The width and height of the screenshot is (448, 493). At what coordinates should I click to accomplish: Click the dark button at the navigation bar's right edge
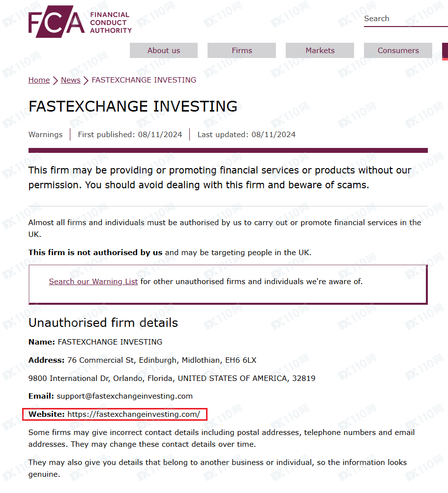point(445,51)
